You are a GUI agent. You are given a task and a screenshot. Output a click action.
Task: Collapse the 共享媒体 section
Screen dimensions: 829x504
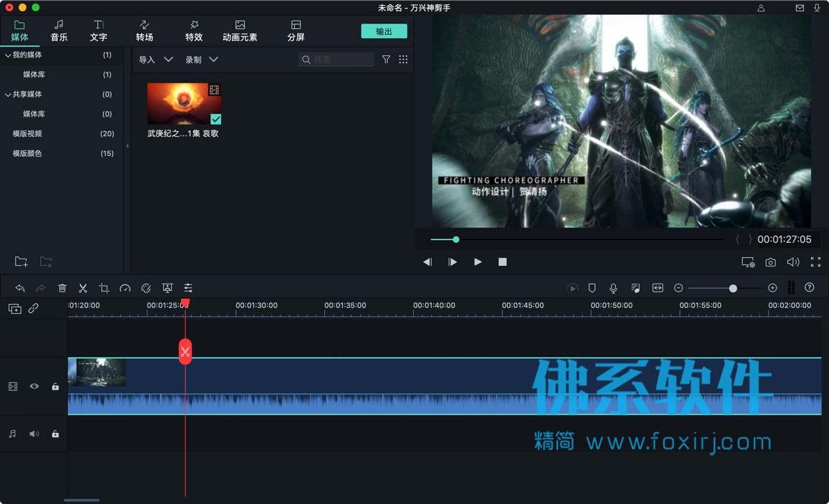click(8, 95)
